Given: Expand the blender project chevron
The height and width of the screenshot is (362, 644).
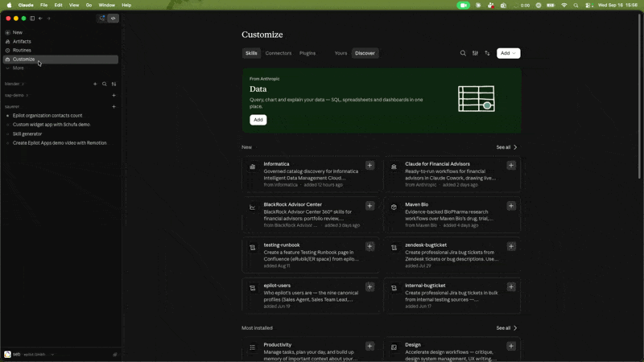Looking at the screenshot, I should pos(23,84).
